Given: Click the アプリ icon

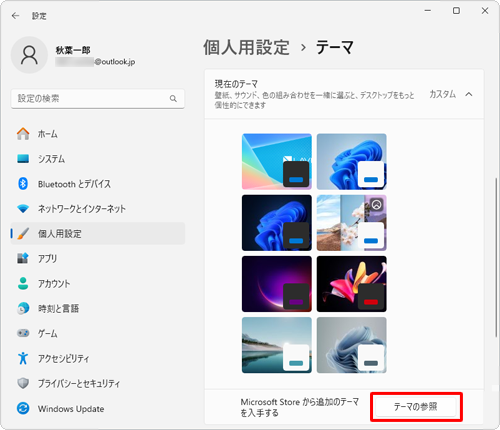Looking at the screenshot, I should 23,258.
